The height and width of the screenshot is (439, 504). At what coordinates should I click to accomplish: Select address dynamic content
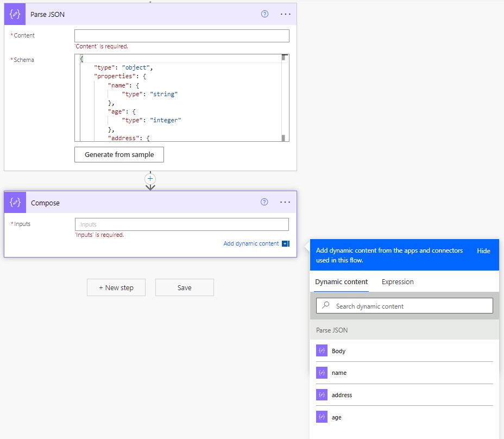pyautogui.click(x=405, y=394)
